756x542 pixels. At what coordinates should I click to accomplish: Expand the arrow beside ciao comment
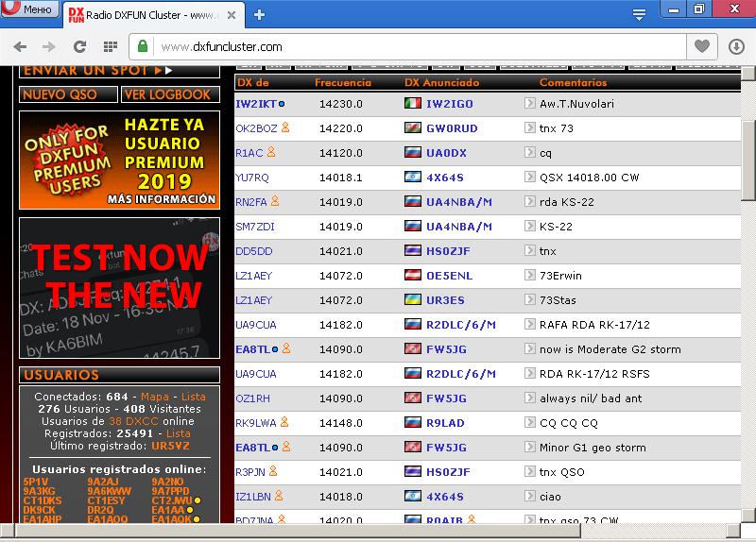tap(529, 497)
